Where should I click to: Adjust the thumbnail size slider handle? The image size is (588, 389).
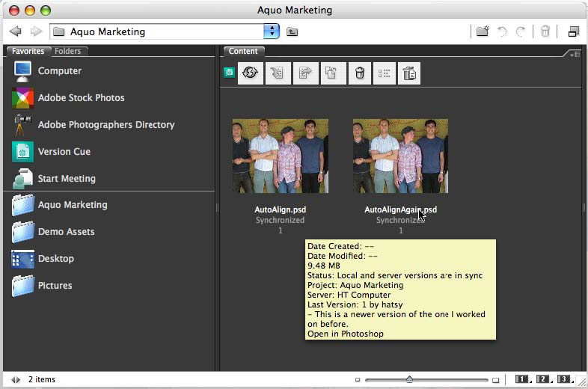pyautogui.click(x=409, y=379)
